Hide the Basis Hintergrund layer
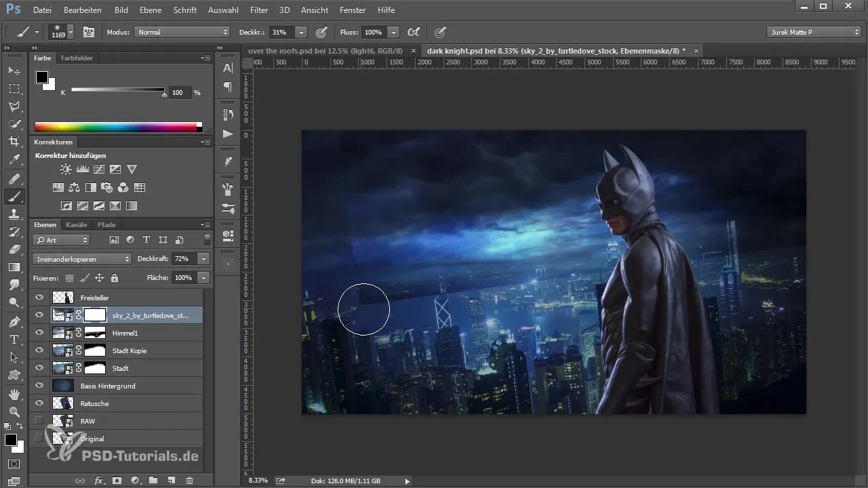Screen dimensions: 868x488 39,386
